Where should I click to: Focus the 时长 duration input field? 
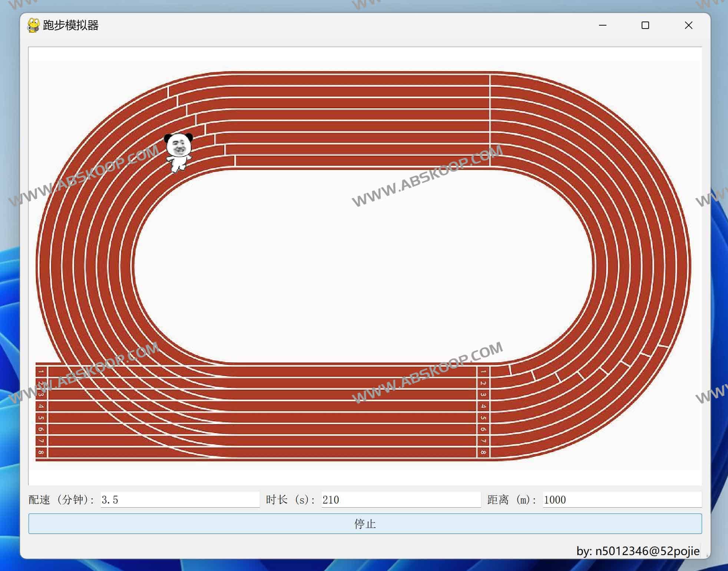click(x=401, y=500)
